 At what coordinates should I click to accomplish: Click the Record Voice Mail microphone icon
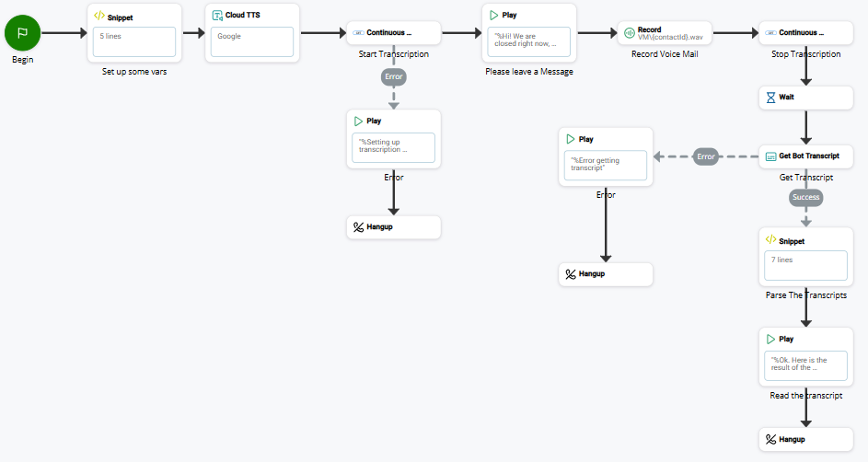[x=628, y=33]
